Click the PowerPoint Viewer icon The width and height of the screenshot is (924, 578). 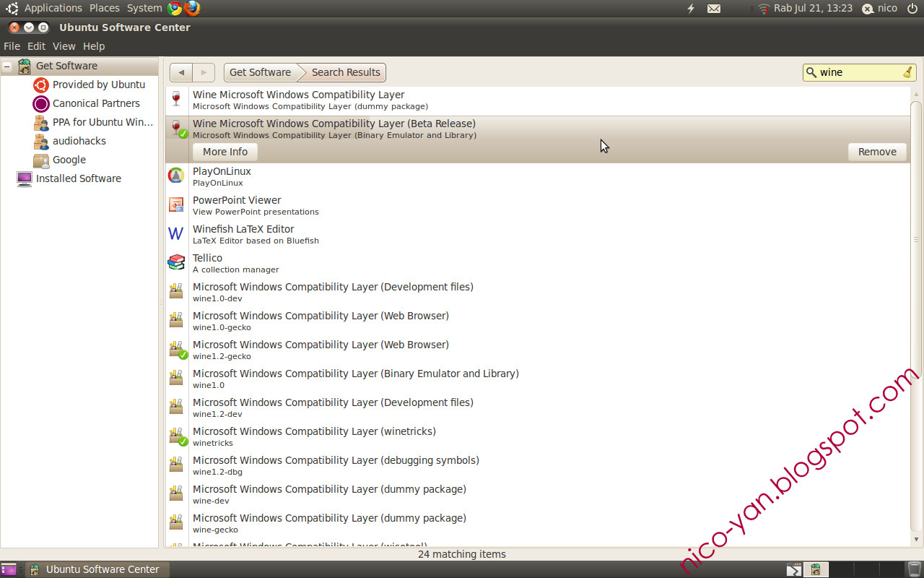[x=176, y=204]
